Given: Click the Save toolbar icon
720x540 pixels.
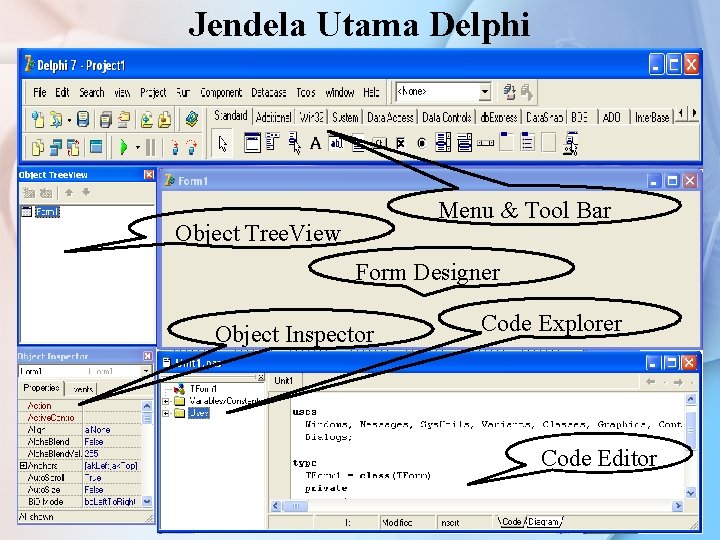Looking at the screenshot, I should (83, 119).
